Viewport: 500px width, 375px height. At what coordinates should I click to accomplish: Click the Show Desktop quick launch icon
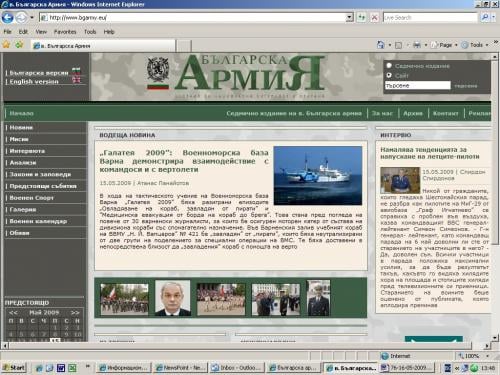(x=50, y=368)
